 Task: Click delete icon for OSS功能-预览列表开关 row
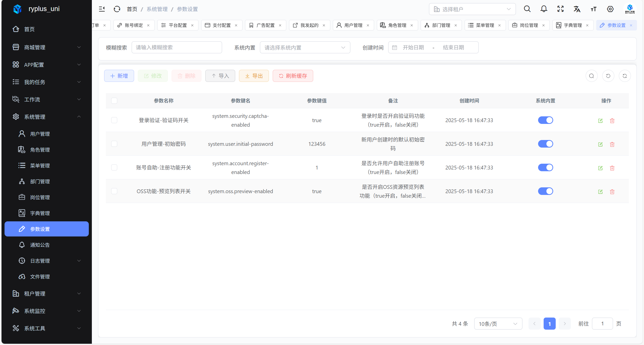click(x=612, y=192)
